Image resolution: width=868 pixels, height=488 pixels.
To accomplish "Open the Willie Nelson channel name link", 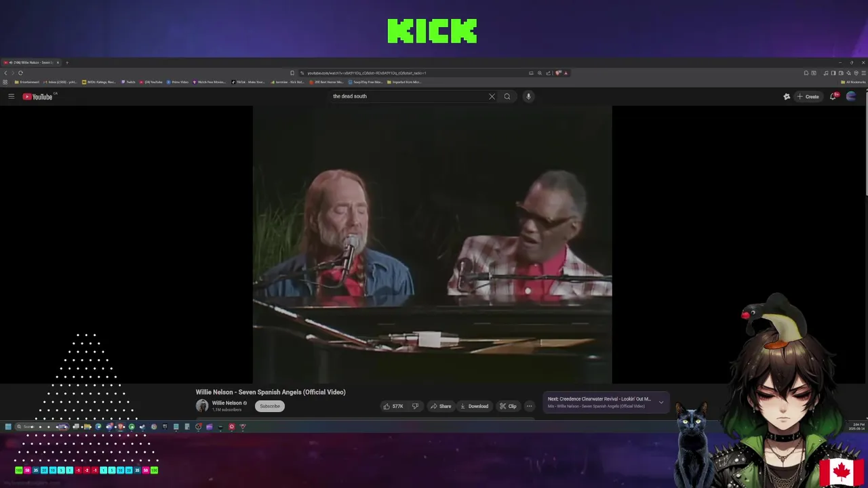I will [x=227, y=403].
